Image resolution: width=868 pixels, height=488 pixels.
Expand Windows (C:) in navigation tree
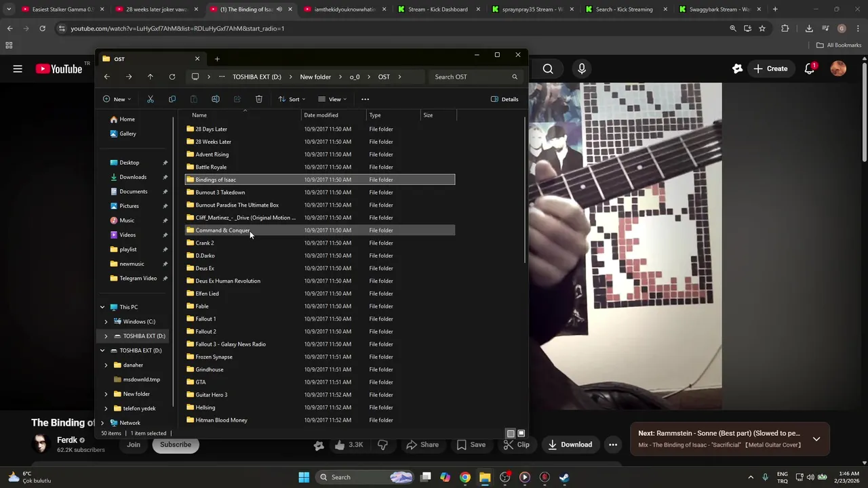[x=106, y=321]
